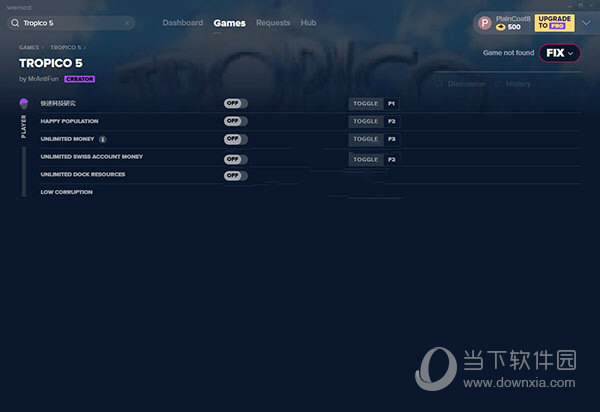Open the Dashboard tab
The image size is (600, 412).
(x=183, y=23)
